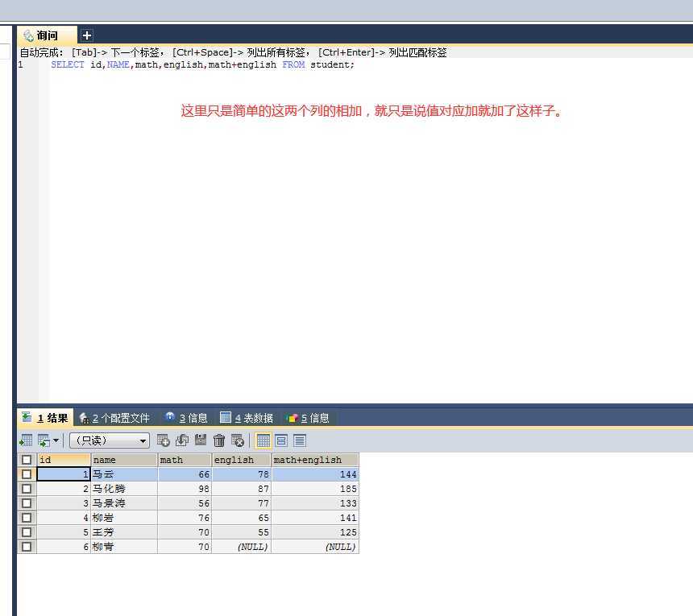This screenshot has height=616, width=693.
Task: Select the name cell 马景涛
Action: point(124,503)
